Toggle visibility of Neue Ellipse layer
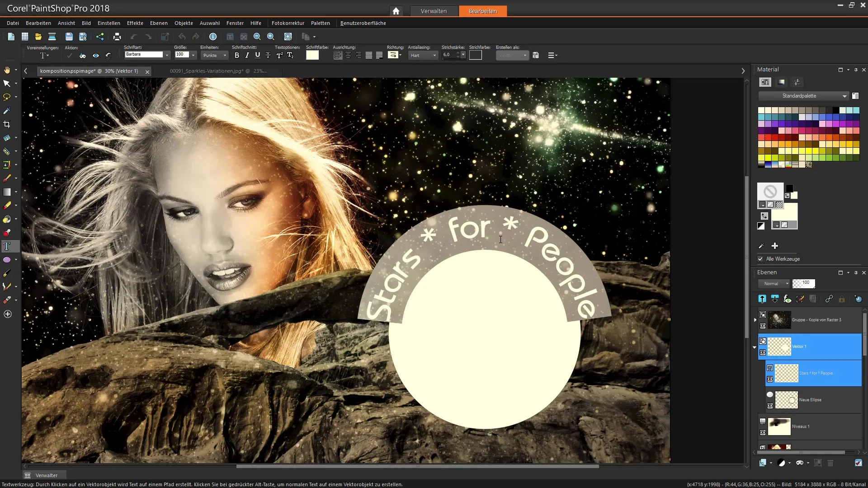The height and width of the screenshot is (488, 868). click(770, 406)
